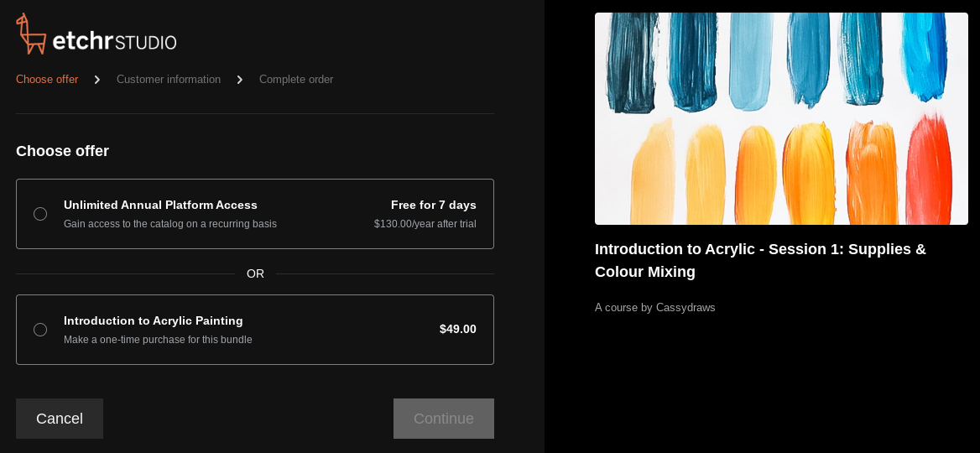
Task: Click the chevron before Complete order
Action: tap(240, 80)
